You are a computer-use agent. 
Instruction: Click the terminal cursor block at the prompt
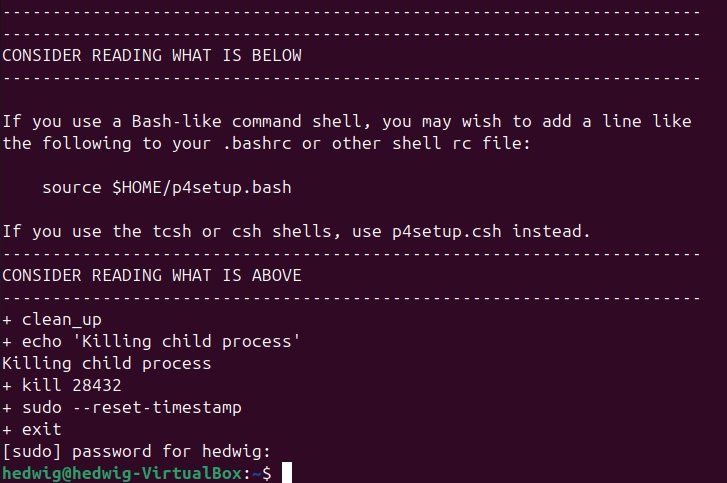[x=287, y=472]
